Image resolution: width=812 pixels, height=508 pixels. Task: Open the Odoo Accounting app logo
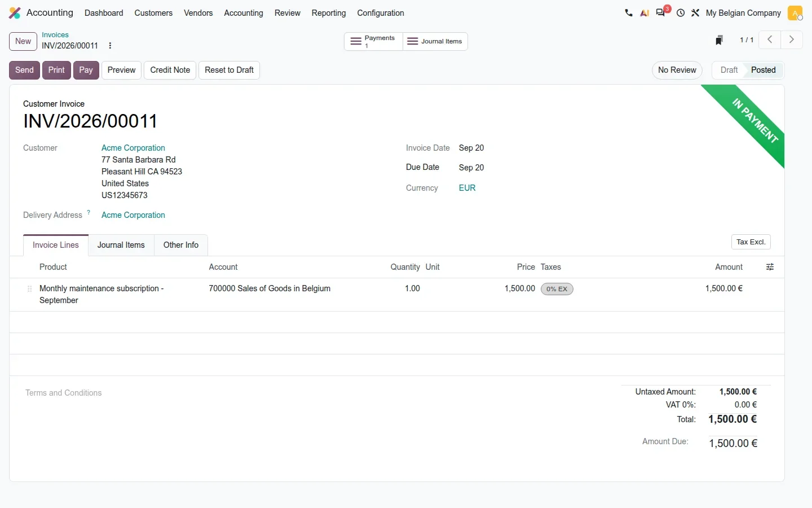[15, 13]
